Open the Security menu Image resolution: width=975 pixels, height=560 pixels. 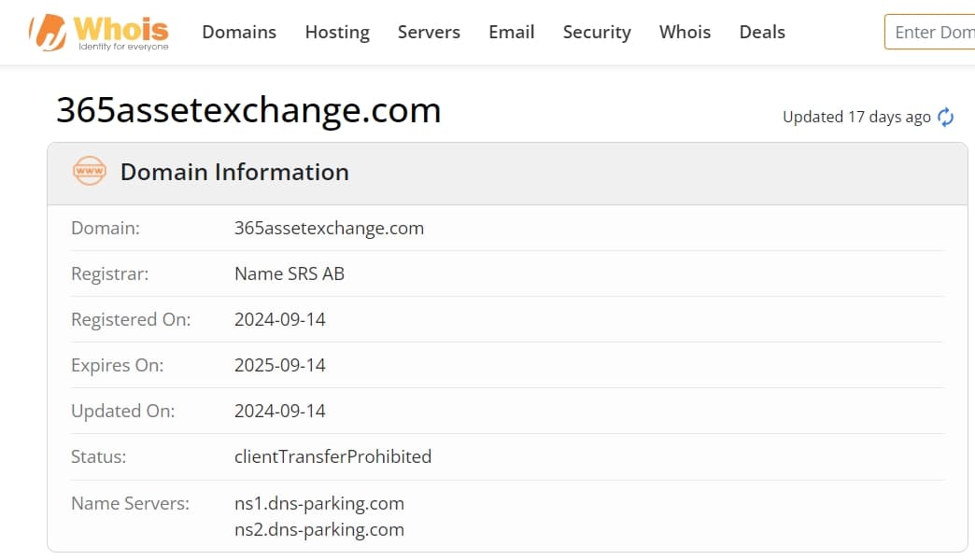(x=597, y=32)
